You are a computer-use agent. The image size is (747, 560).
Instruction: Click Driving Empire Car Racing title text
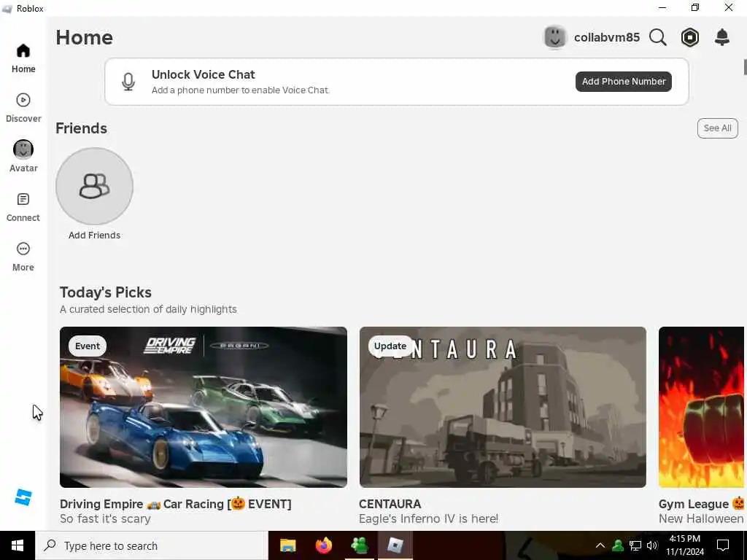tap(176, 504)
